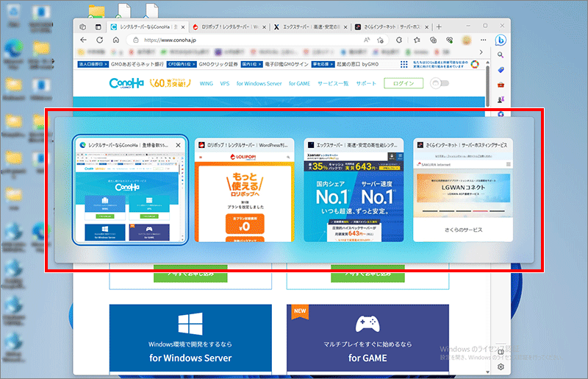Open for Windows Server in the navigation

coord(259,83)
